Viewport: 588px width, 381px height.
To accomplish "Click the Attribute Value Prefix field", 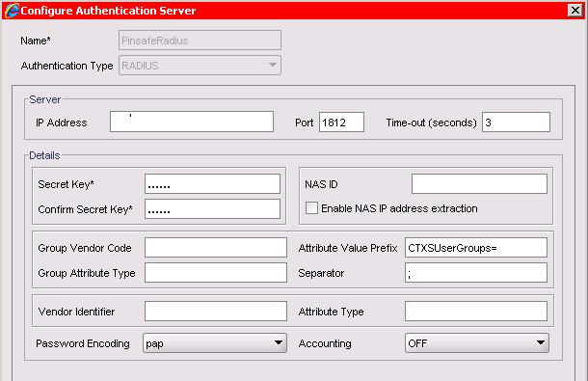I will [x=476, y=247].
